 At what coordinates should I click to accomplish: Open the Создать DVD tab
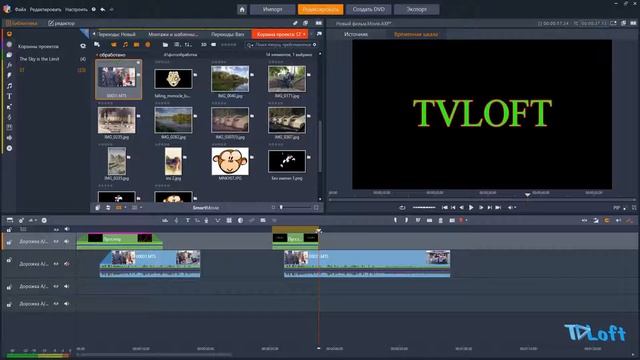point(369,9)
